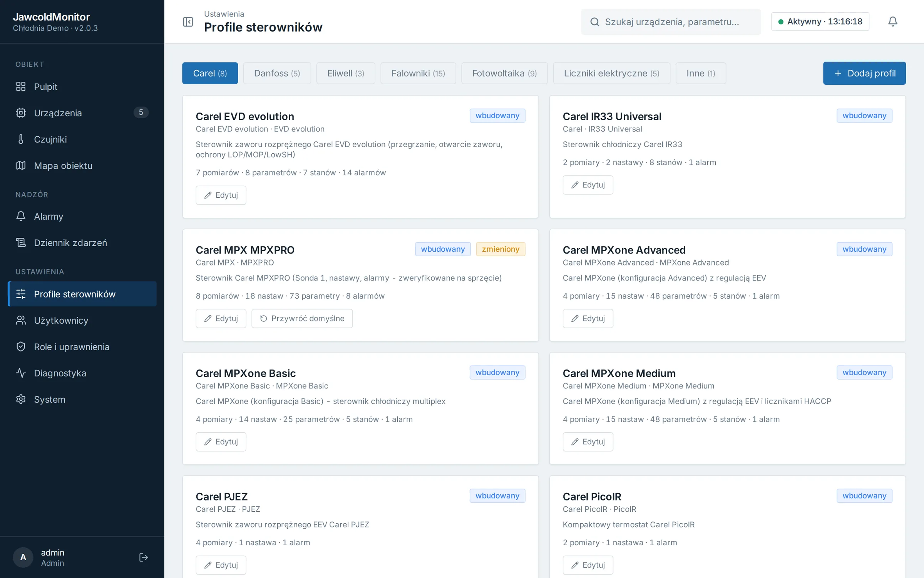The width and height of the screenshot is (924, 578).
Task: Open Diagnostyka from the sidebar
Action: (x=82, y=373)
